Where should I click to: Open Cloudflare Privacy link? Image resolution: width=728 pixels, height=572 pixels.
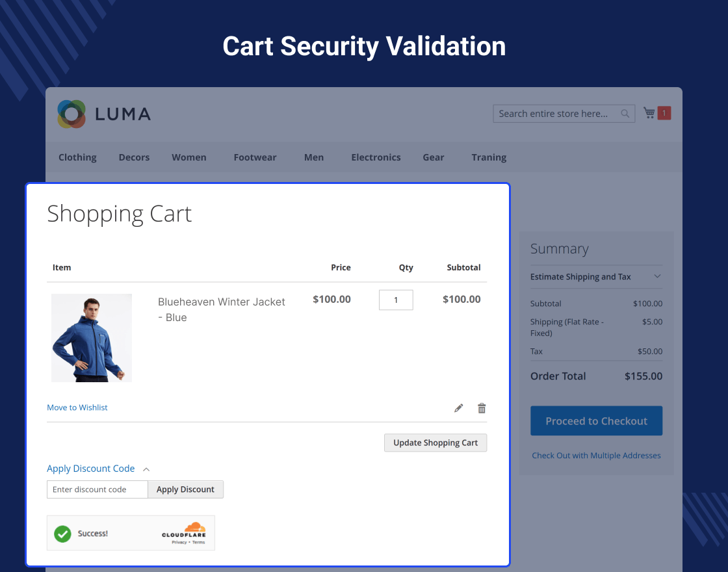(x=179, y=542)
